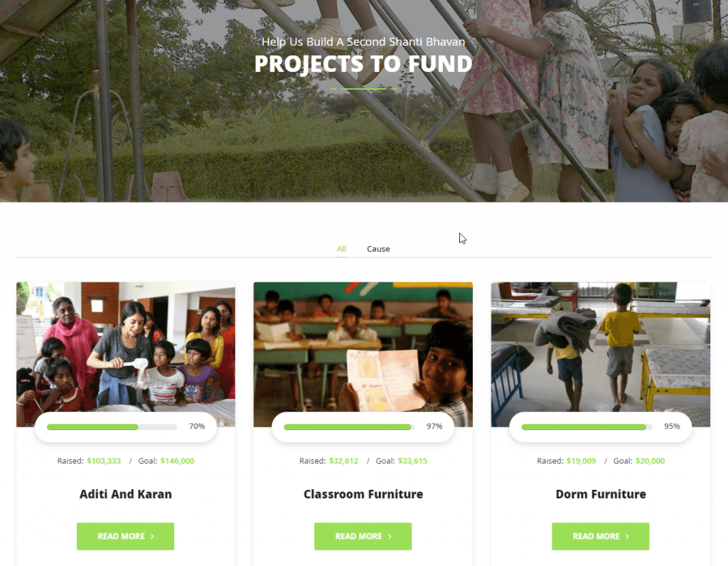Click the arrow icon in Aditi And Karan's button
The image size is (728, 566).
(152, 536)
